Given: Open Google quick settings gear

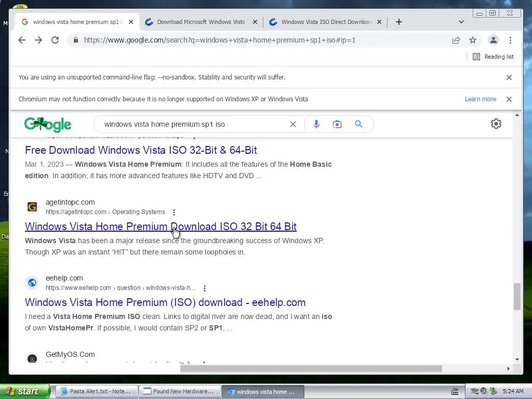Looking at the screenshot, I should 496,124.
